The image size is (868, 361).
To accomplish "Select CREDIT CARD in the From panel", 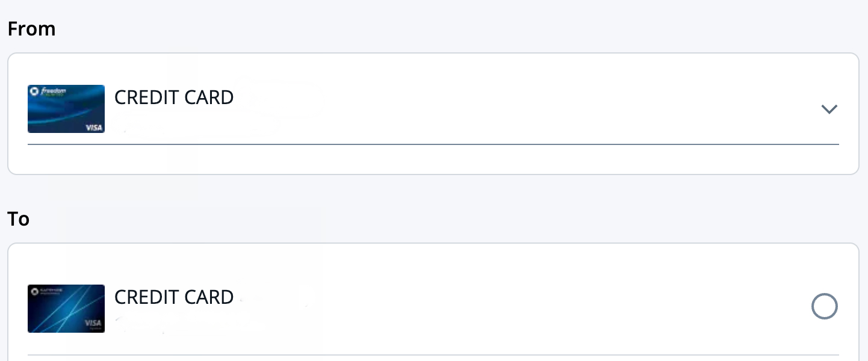I will tap(174, 97).
